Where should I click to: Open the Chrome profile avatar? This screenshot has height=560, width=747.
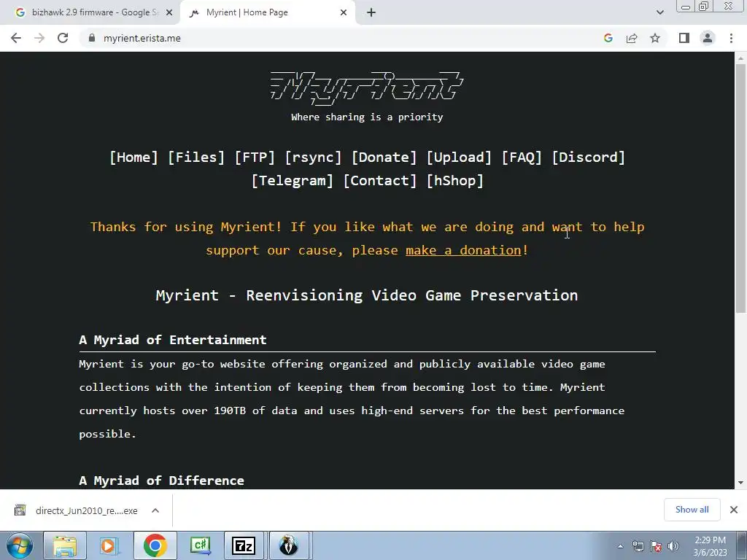click(708, 38)
